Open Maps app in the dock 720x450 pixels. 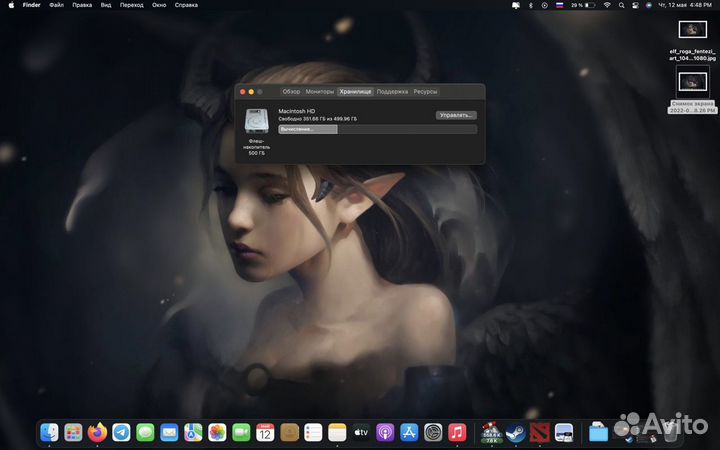click(193, 433)
